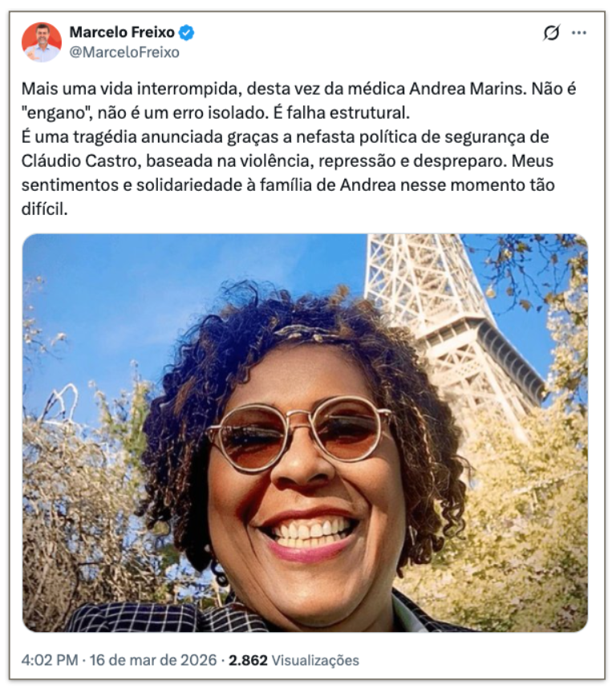
Task: Click the Visualizações label
Action: (315, 660)
